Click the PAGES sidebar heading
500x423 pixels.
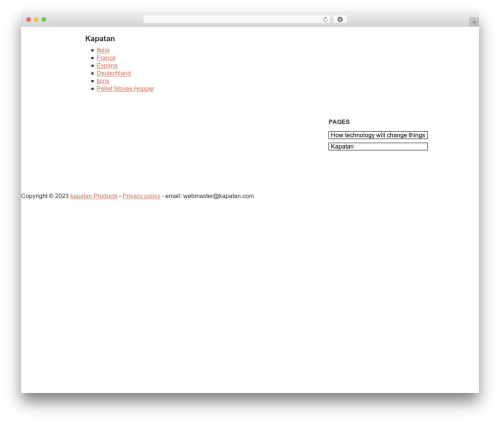click(339, 122)
